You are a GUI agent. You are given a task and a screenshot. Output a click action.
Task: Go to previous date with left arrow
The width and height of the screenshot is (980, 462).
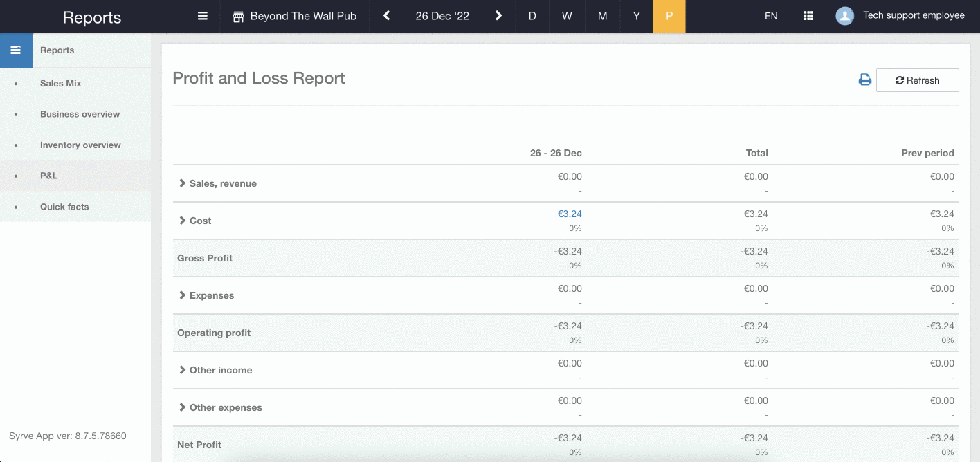(387, 16)
